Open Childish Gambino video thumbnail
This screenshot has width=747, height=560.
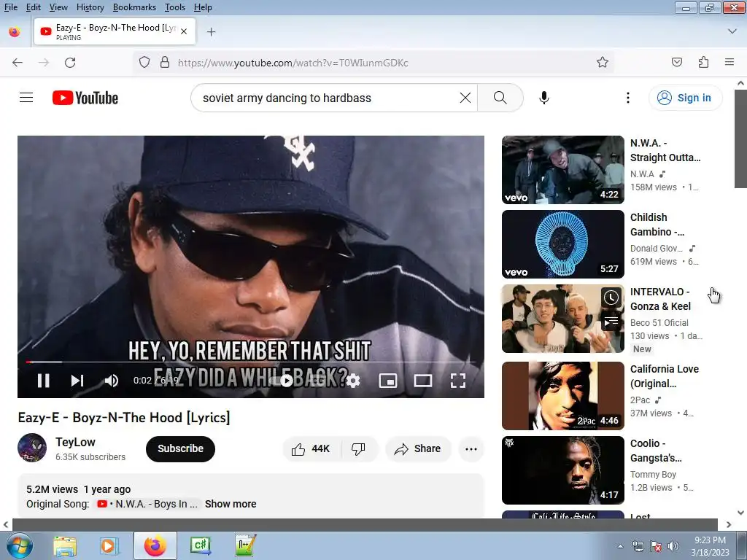coord(562,244)
